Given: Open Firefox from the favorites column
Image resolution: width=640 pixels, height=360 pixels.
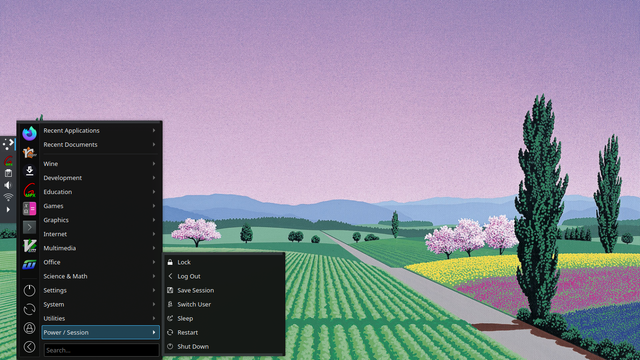Looking at the screenshot, I should (x=29, y=133).
